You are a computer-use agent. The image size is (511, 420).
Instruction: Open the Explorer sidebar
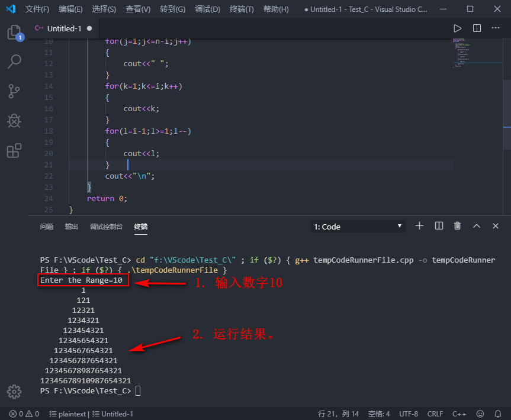(14, 33)
